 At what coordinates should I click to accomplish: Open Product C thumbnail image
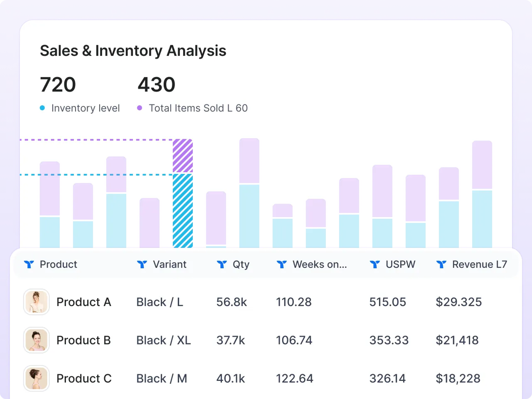(x=37, y=378)
